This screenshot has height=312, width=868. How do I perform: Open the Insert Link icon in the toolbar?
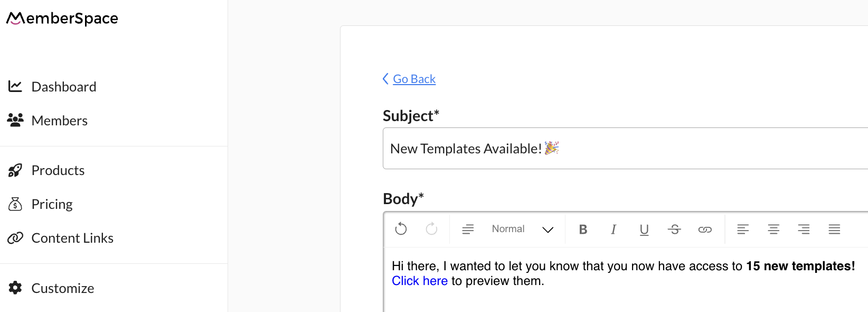click(x=705, y=229)
